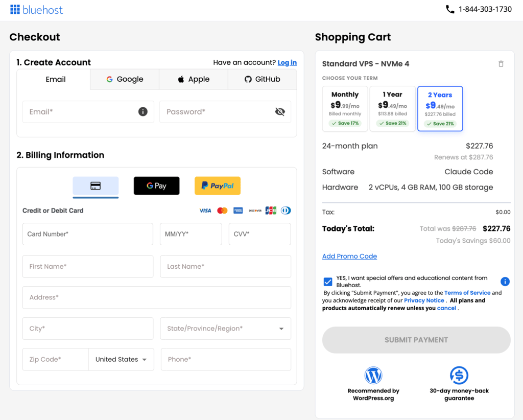The height and width of the screenshot is (420, 523).
Task: Click the JCB card logo
Action: pyautogui.click(x=271, y=211)
